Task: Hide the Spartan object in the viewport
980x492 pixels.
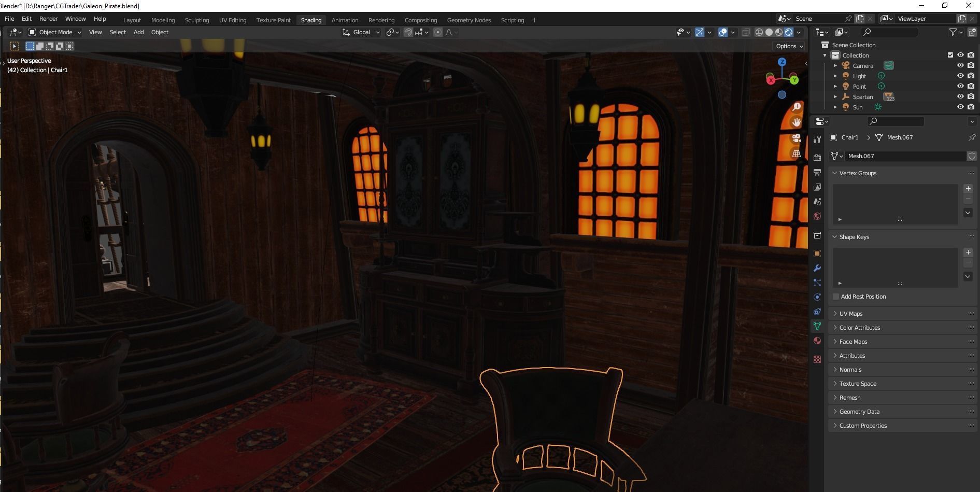Action: pos(960,96)
